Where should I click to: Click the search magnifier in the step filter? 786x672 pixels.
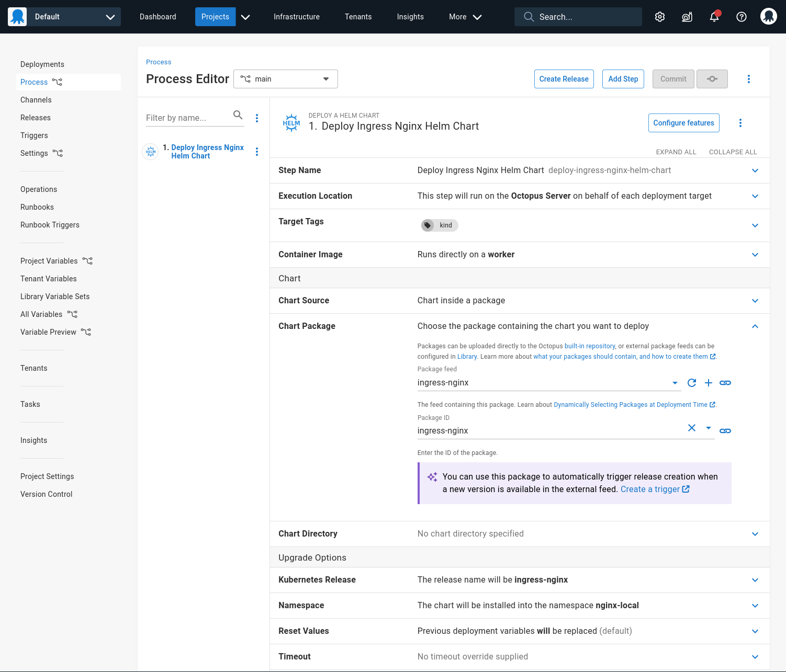point(238,115)
